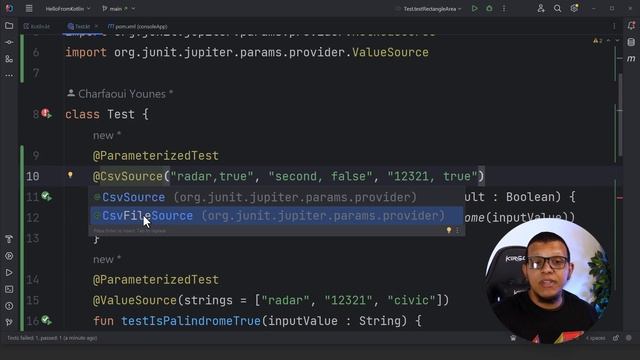This screenshot has width=640, height=360.
Task: Open the Git tool window
Action: (x=9, y=322)
